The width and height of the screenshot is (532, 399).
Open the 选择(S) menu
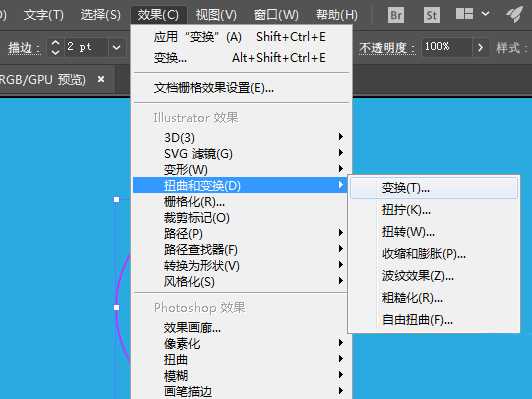(x=101, y=15)
